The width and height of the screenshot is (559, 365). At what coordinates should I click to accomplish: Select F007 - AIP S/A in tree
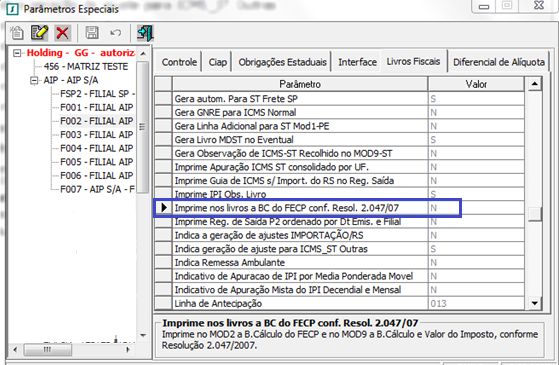97,189
